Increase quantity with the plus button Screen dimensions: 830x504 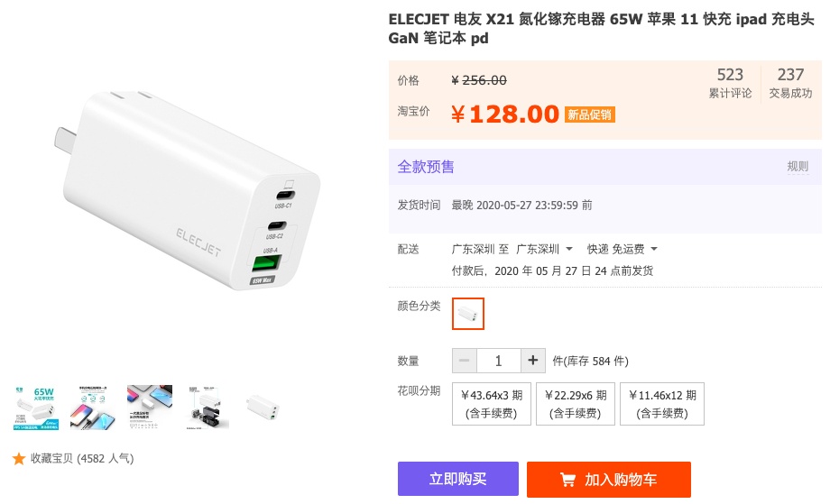(533, 361)
